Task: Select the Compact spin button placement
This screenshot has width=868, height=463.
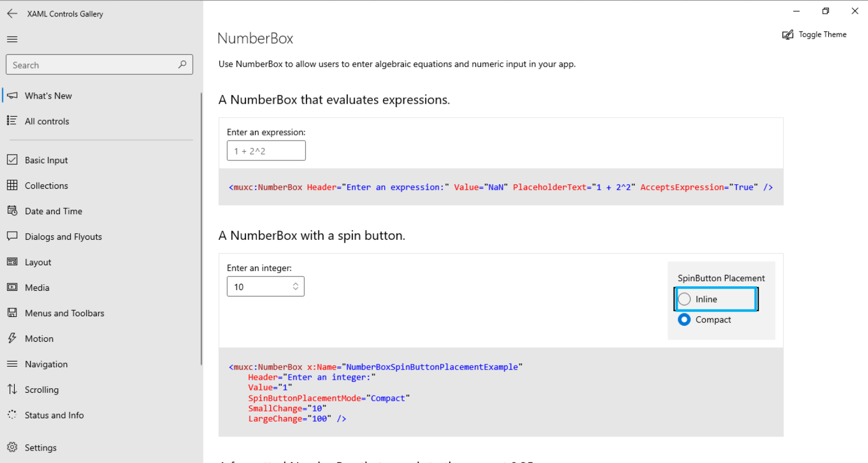Action: coord(704,320)
